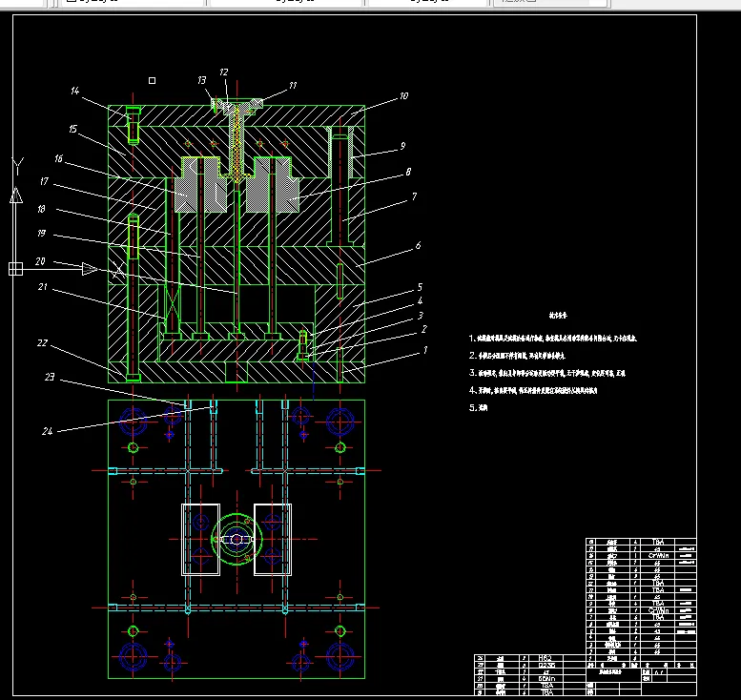Image resolution: width=741 pixels, height=700 pixels.
Task: Click technical note line numbered 3.
Action: pos(546,373)
